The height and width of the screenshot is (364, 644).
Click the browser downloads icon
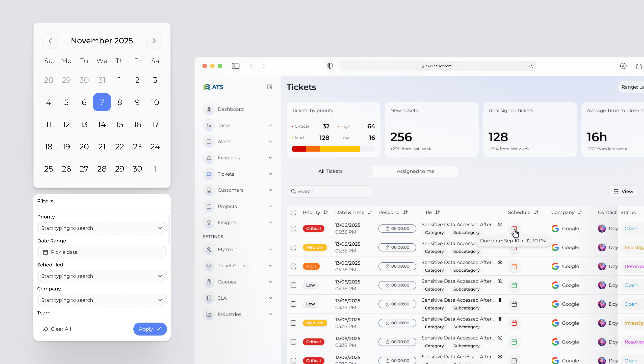(623, 66)
